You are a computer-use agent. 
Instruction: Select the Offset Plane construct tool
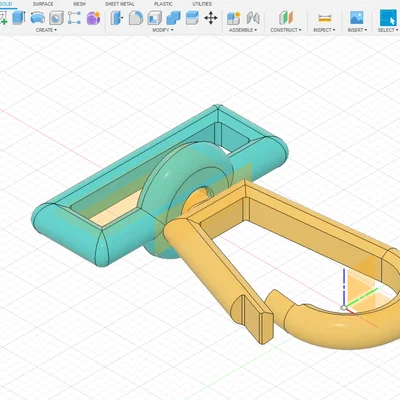[286, 18]
